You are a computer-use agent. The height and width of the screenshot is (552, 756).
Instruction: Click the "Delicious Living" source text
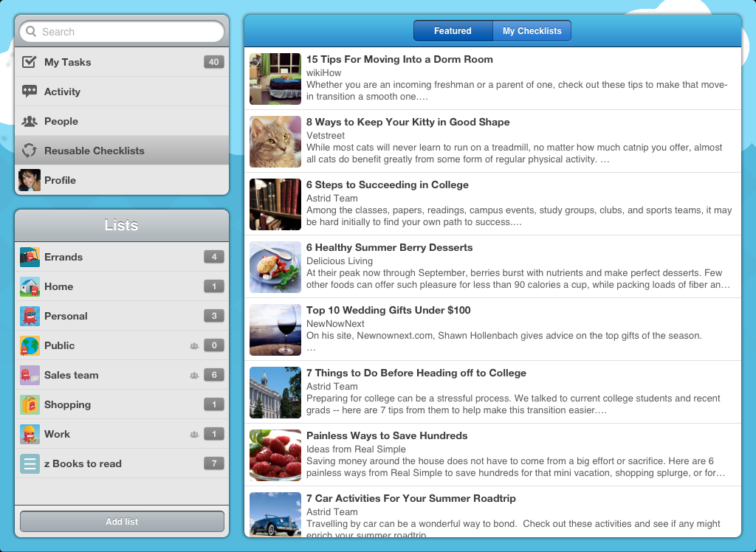pos(340,261)
